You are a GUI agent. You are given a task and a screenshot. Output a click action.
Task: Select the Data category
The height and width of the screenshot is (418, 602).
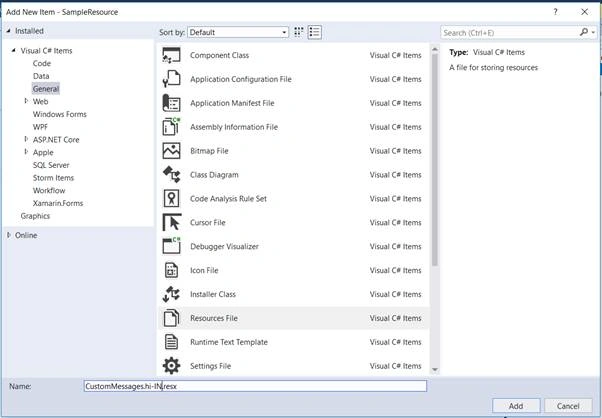point(41,76)
